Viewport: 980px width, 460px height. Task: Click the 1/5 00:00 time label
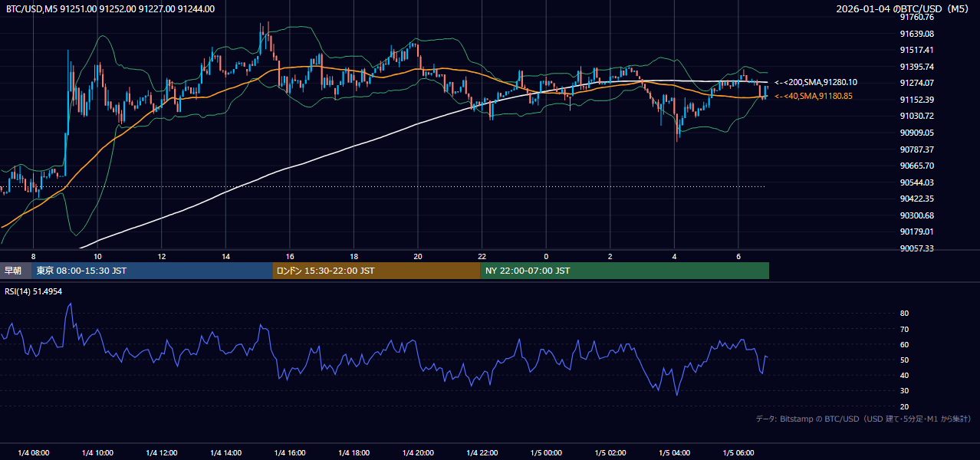(x=546, y=452)
